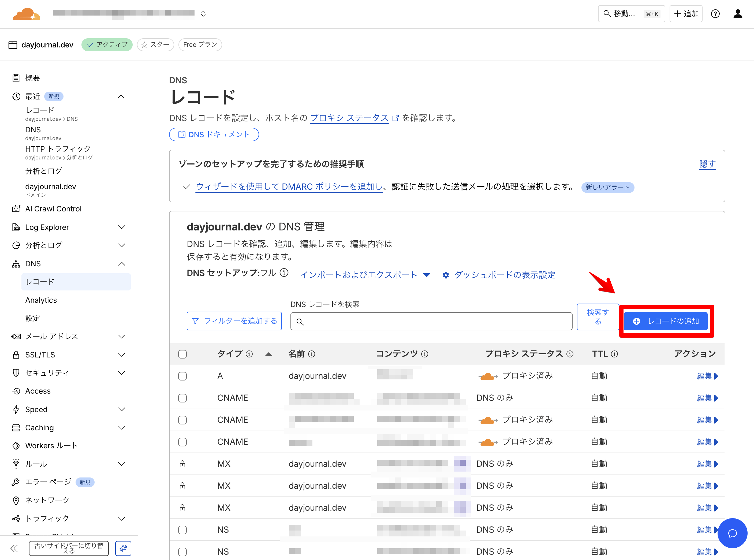Sort by タイプ column arrow
This screenshot has height=560, width=754.
click(x=268, y=354)
